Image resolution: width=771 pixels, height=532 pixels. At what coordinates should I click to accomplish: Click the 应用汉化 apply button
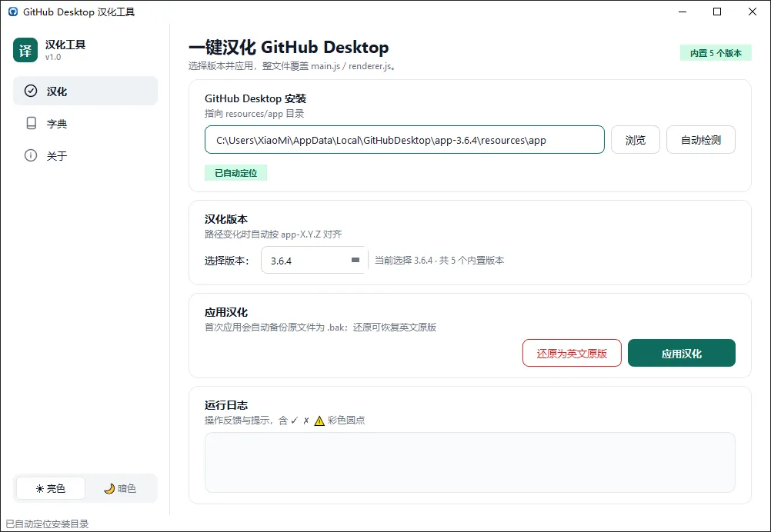click(682, 353)
